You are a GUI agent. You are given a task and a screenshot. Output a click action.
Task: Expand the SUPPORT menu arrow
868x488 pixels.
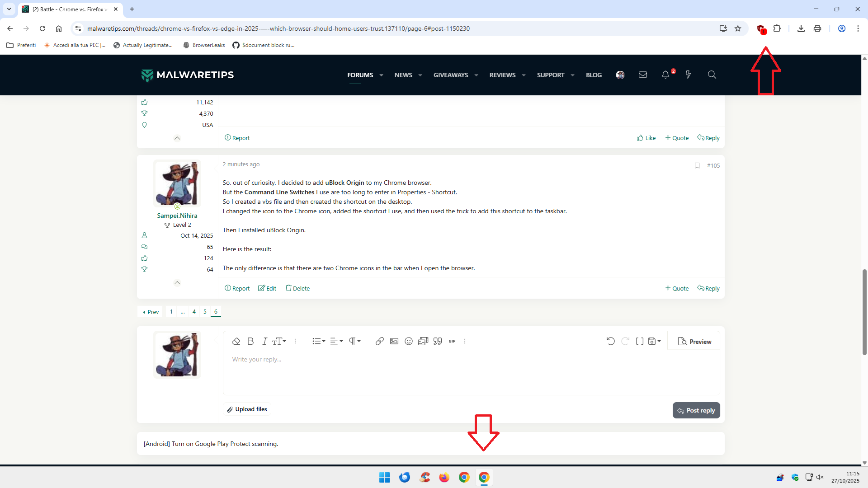[573, 75]
